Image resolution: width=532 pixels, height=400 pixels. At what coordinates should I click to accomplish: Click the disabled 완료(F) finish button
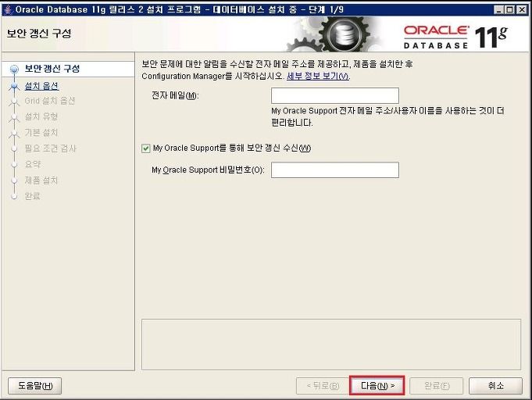click(x=437, y=386)
